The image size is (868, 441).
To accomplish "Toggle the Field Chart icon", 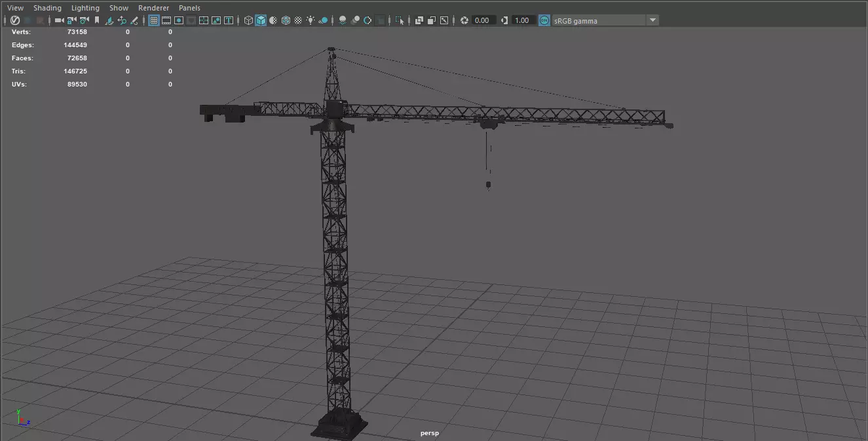I will (x=204, y=20).
